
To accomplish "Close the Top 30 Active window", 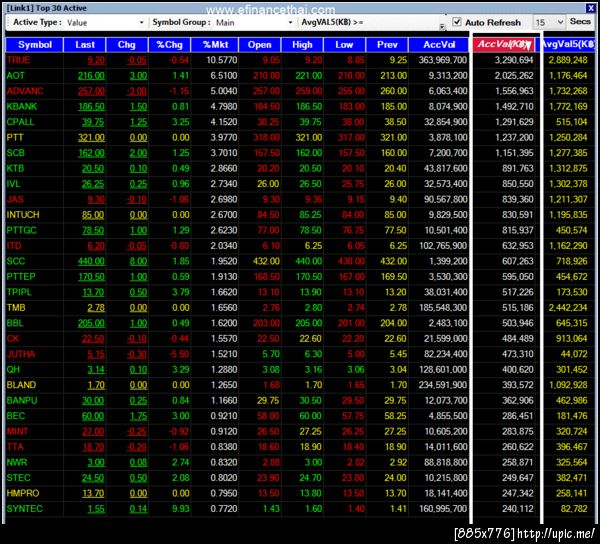I will click(590, 7).
